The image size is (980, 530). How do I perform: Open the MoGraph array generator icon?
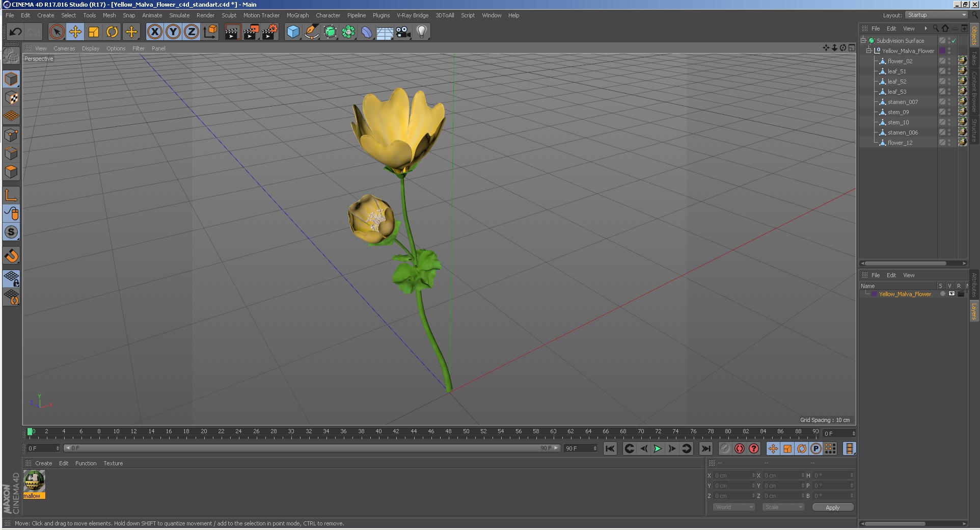coord(348,32)
